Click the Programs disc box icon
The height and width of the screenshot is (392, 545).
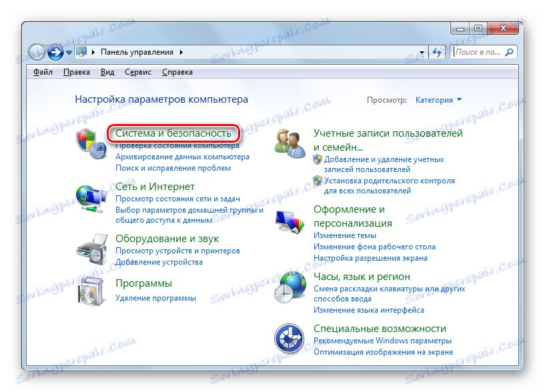pyautogui.click(x=91, y=292)
